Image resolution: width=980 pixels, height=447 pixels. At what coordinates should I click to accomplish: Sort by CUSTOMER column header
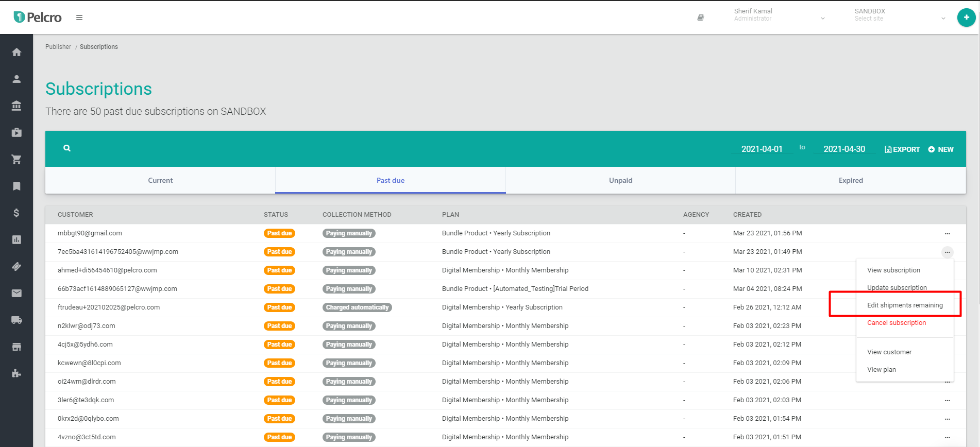point(75,215)
